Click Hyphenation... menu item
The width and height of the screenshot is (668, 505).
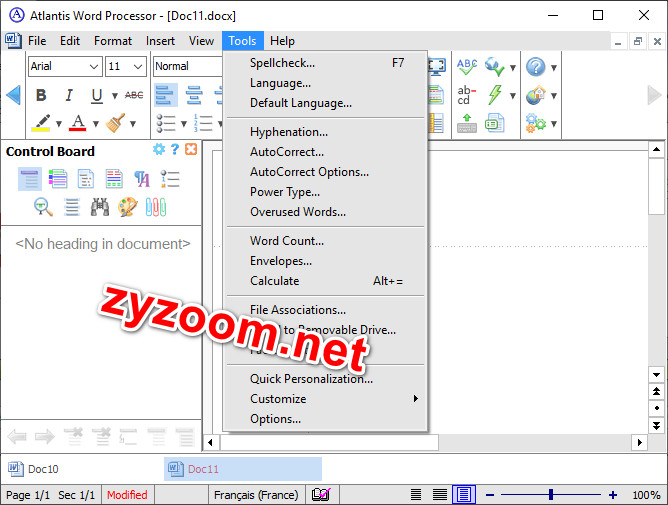pyautogui.click(x=325, y=132)
